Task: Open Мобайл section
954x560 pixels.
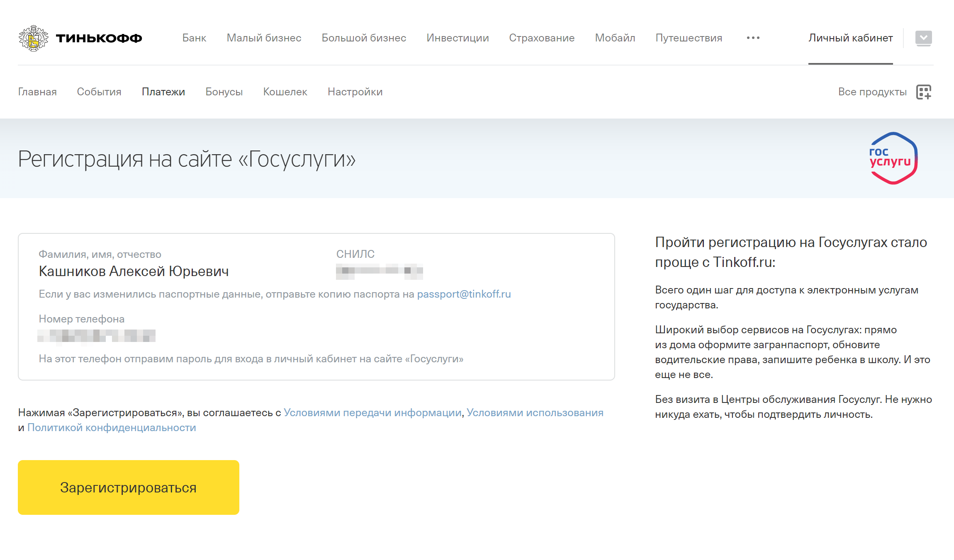Action: coord(615,38)
